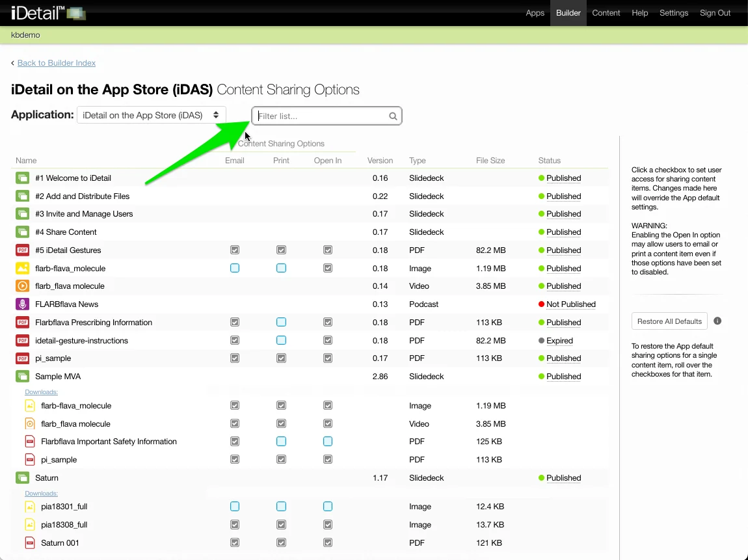
Task: Click the Not Published status of FLARBflava News
Action: click(570, 304)
